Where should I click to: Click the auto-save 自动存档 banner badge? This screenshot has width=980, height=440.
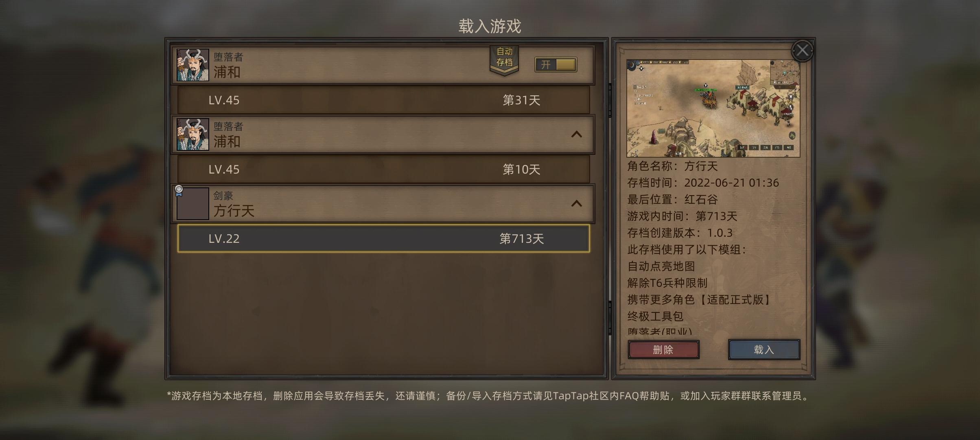coord(504,59)
